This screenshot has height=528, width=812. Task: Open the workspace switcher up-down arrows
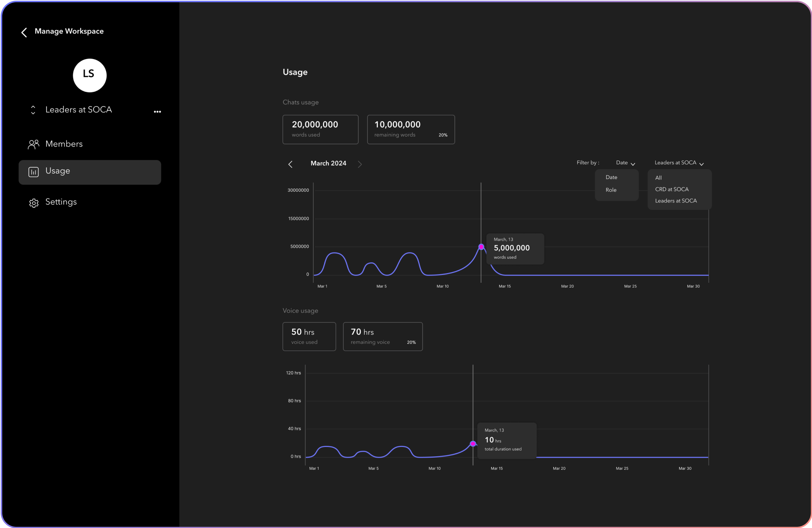point(33,110)
